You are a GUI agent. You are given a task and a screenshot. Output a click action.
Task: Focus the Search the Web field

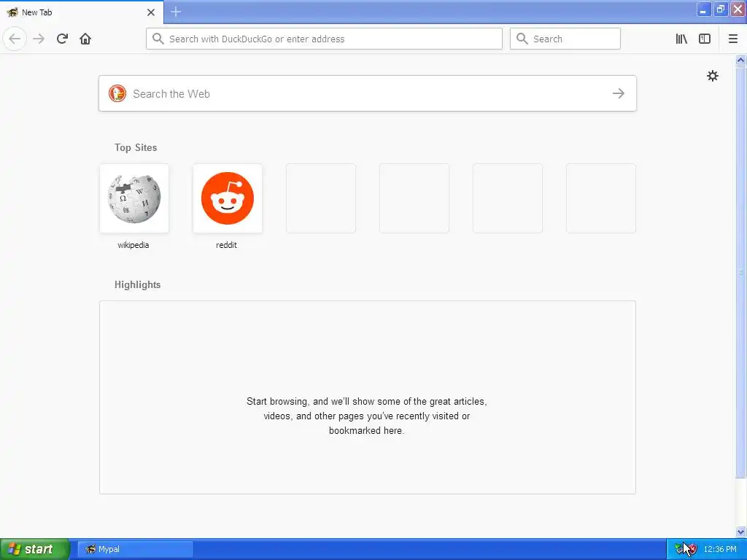[x=368, y=93]
